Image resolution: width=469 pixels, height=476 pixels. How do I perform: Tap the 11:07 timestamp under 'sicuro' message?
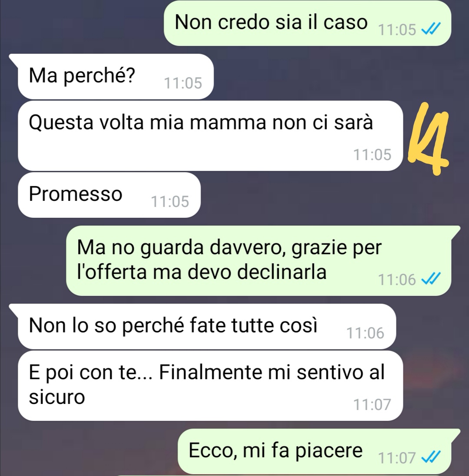pyautogui.click(x=372, y=404)
